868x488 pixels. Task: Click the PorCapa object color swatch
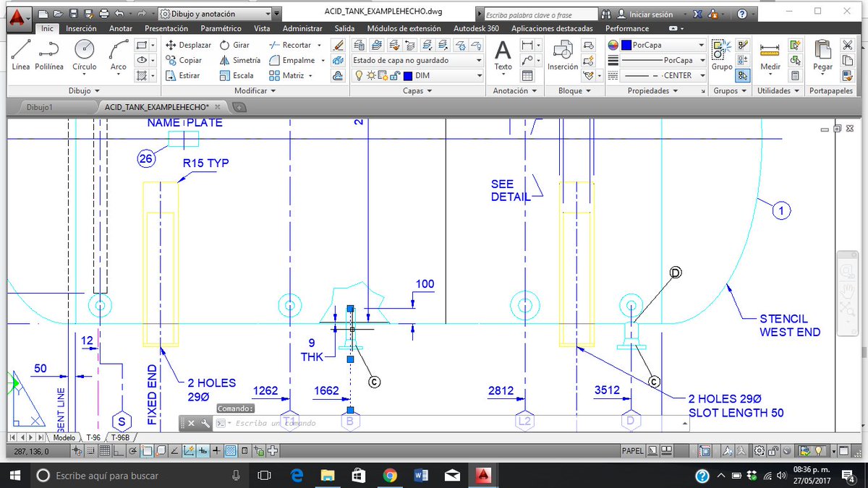tap(626, 45)
